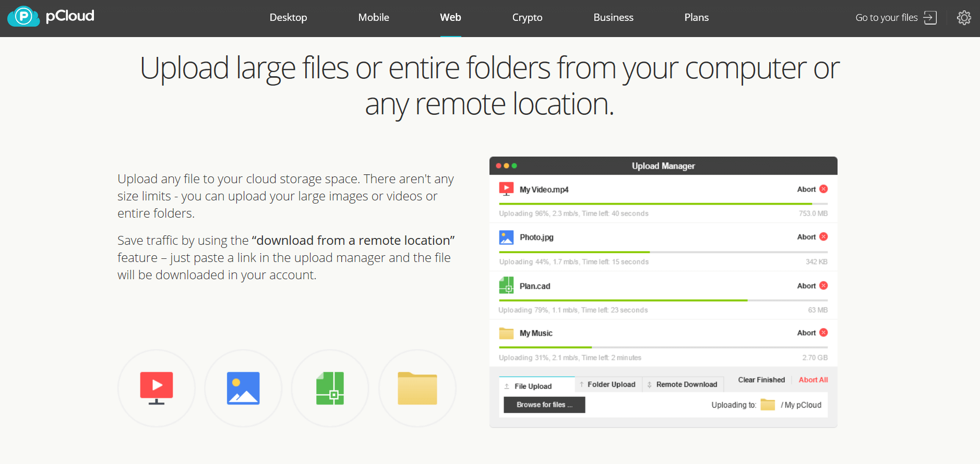The height and width of the screenshot is (464, 980).
Task: Abort the My Music folder upload
Action: tap(812, 332)
